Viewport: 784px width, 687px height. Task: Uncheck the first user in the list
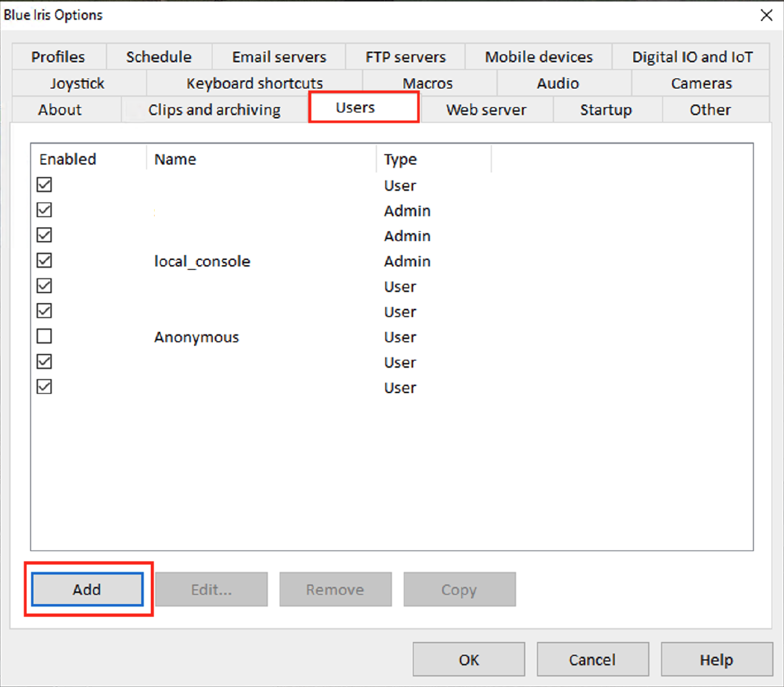coord(44,185)
